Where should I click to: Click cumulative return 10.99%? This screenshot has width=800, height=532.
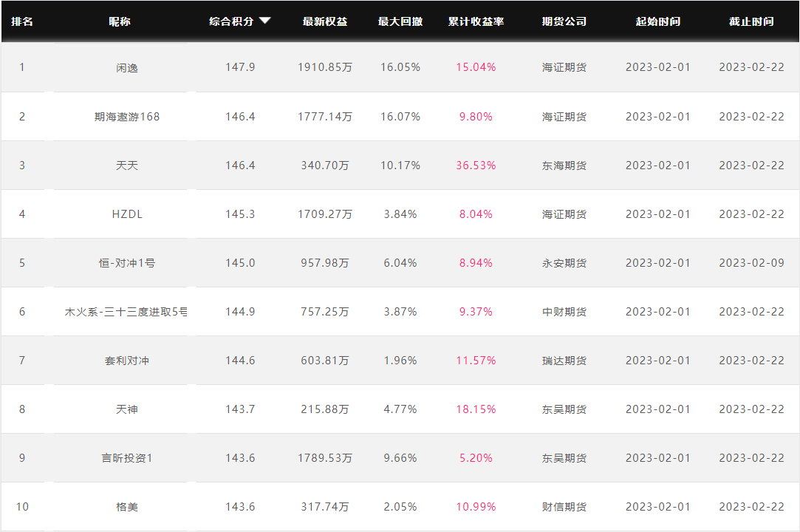pyautogui.click(x=476, y=507)
